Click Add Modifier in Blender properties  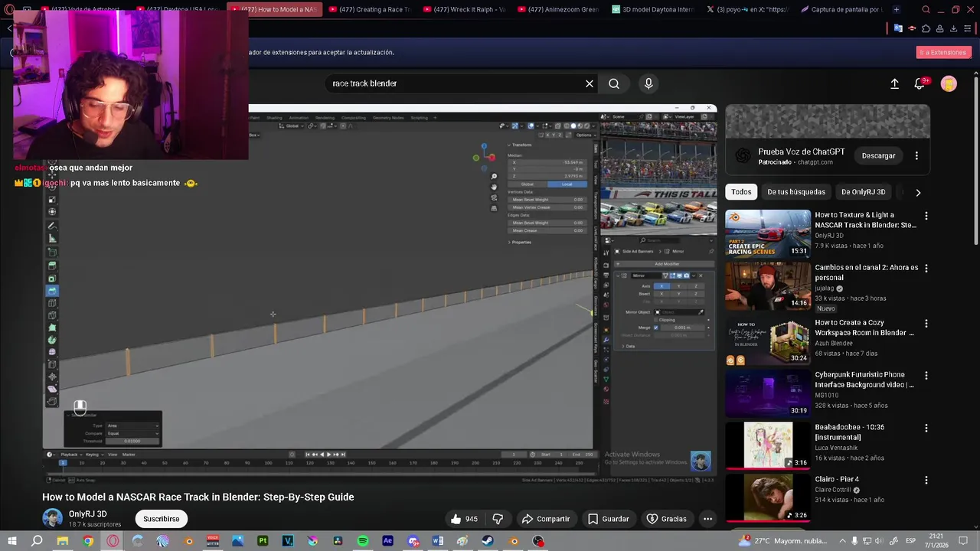666,263
